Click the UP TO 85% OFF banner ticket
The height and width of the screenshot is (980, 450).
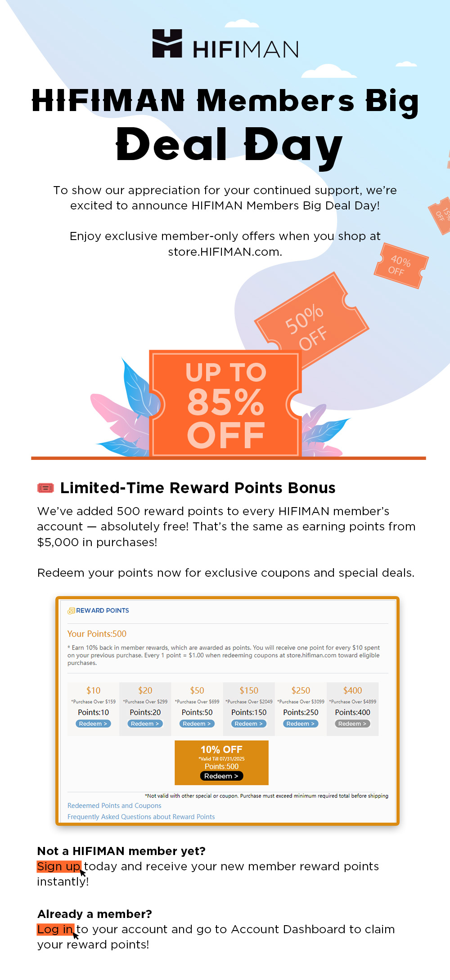coord(225,403)
